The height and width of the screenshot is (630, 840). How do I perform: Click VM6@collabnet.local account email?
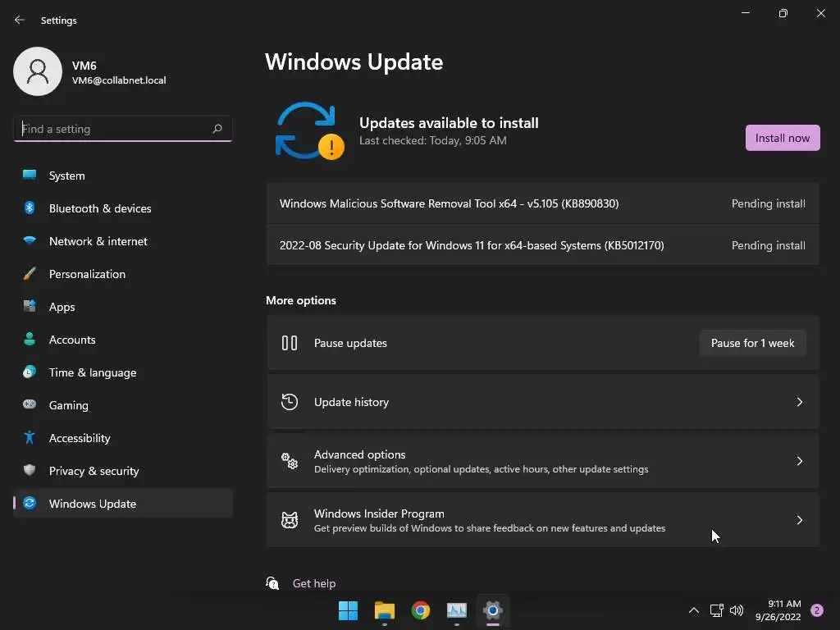[x=119, y=80]
